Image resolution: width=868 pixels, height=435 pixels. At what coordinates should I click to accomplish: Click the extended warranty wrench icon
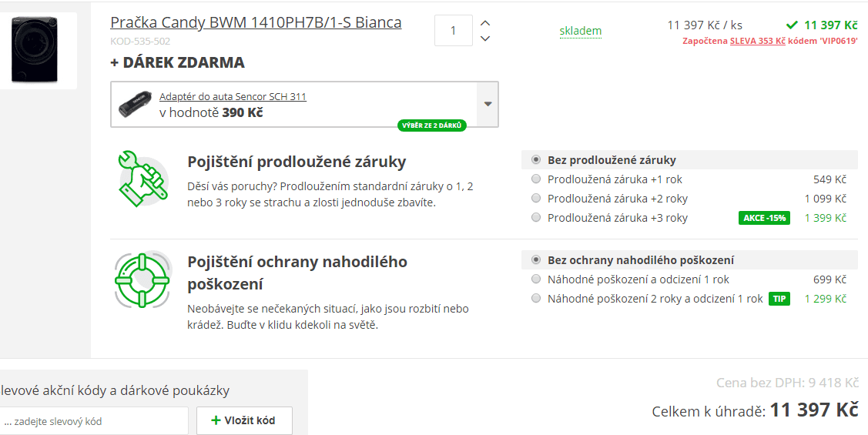point(142,179)
